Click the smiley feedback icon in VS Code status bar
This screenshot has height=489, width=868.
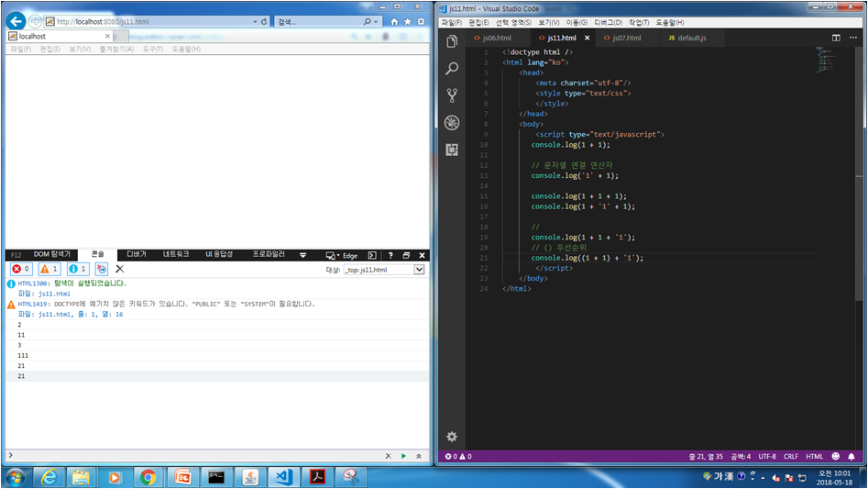coord(835,456)
